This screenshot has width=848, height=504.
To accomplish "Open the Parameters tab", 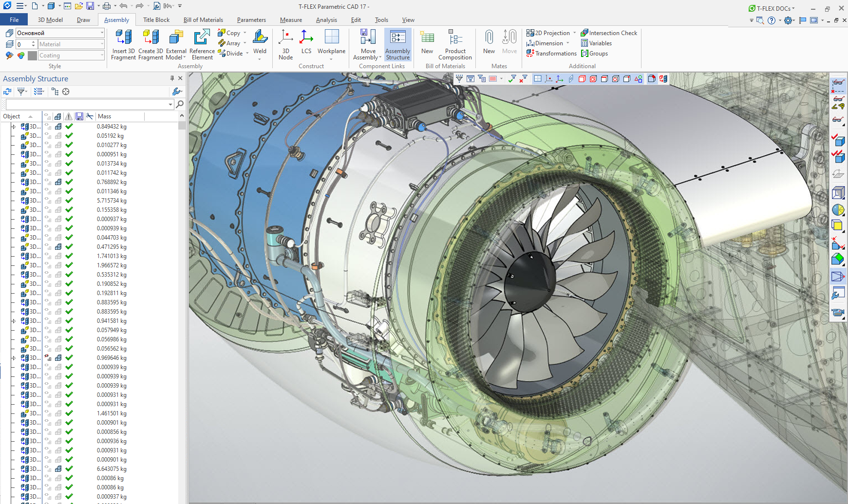I will click(251, 20).
